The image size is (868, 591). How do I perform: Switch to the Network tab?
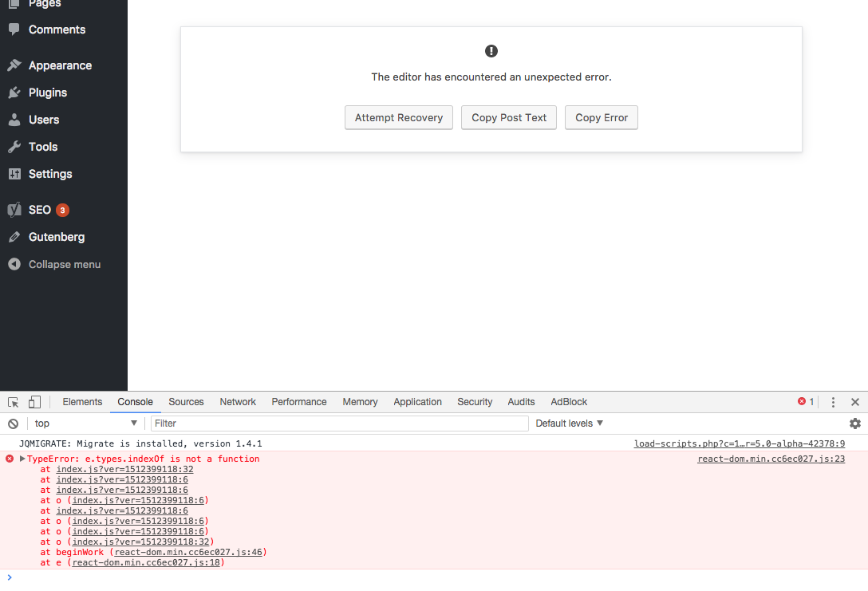238,402
